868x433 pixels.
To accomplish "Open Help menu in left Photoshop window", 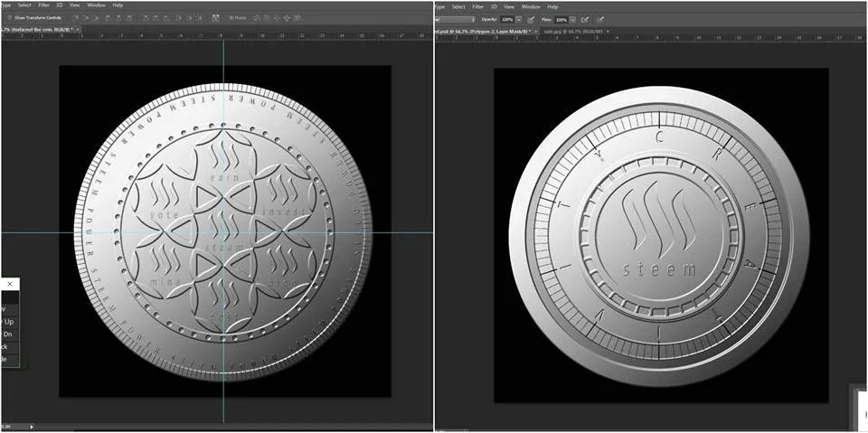I will click(118, 5).
